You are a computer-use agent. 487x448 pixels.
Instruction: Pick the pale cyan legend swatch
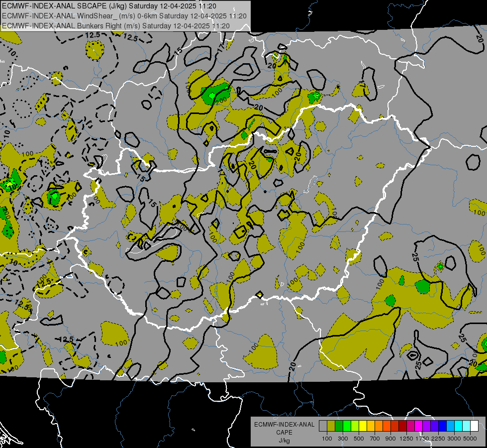click(x=467, y=426)
